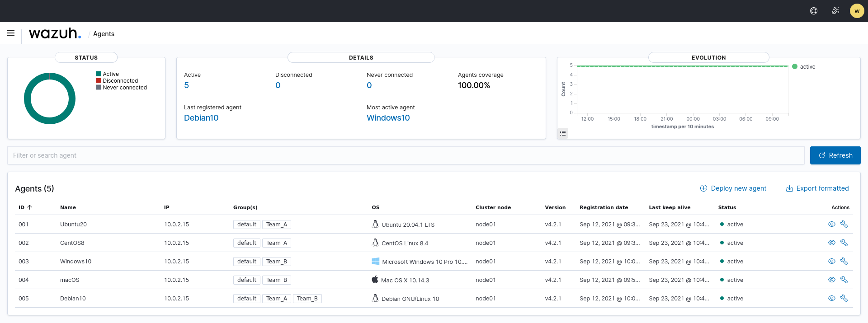Image resolution: width=868 pixels, height=323 pixels.
Task: Click the CentOS row penguin icon
Action: 375,243
